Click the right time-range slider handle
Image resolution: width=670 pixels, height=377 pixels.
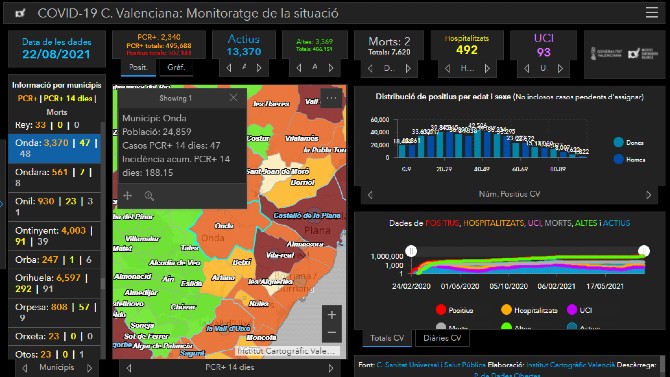click(x=644, y=251)
